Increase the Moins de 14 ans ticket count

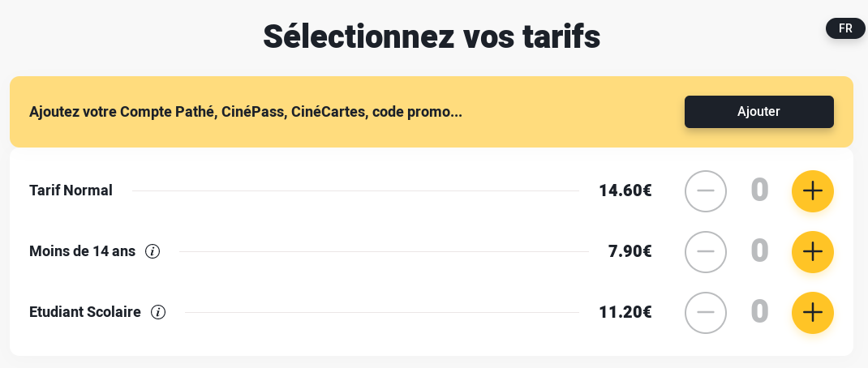812,251
